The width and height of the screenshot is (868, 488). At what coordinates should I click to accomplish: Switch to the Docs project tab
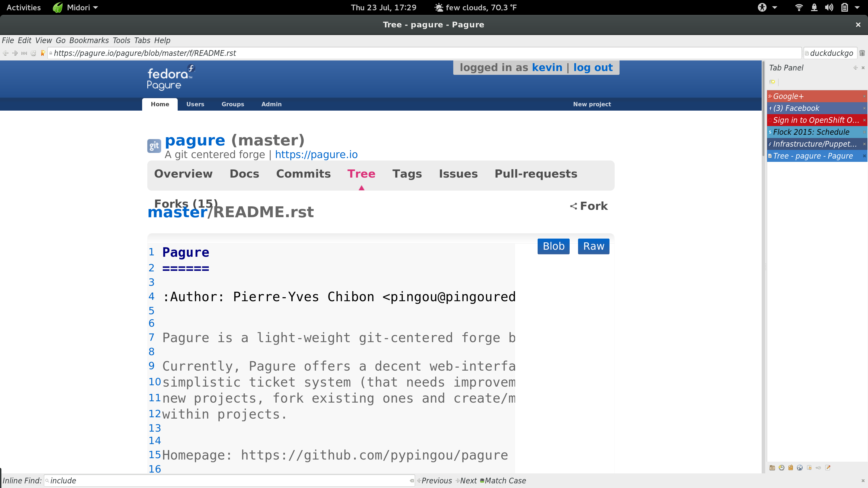244,174
